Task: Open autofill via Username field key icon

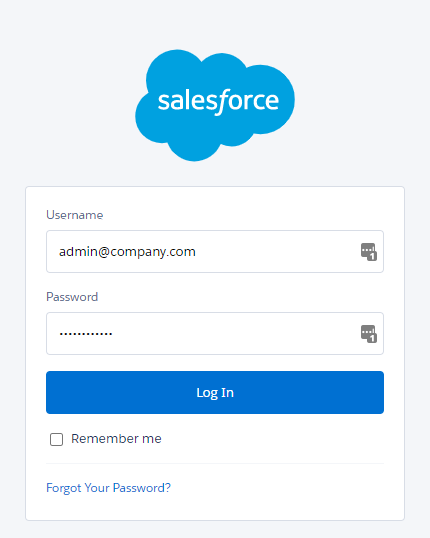Action: 369,252
